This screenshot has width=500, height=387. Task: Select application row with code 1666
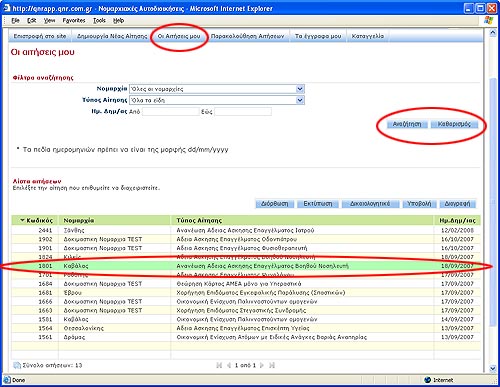click(246, 302)
